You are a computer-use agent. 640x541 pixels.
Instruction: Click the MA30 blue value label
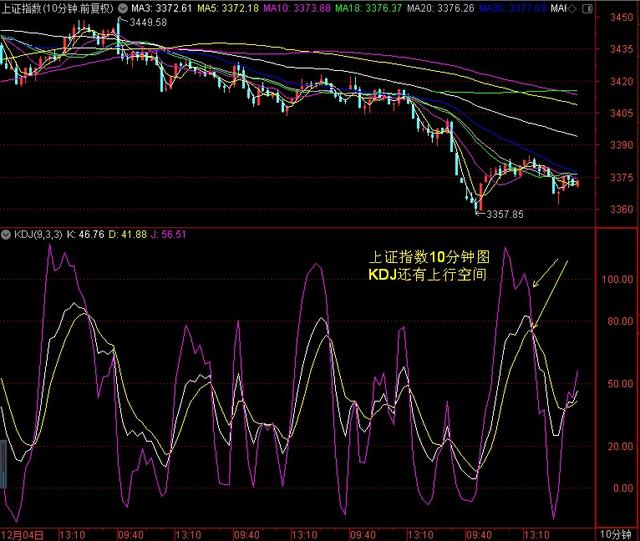point(512,8)
